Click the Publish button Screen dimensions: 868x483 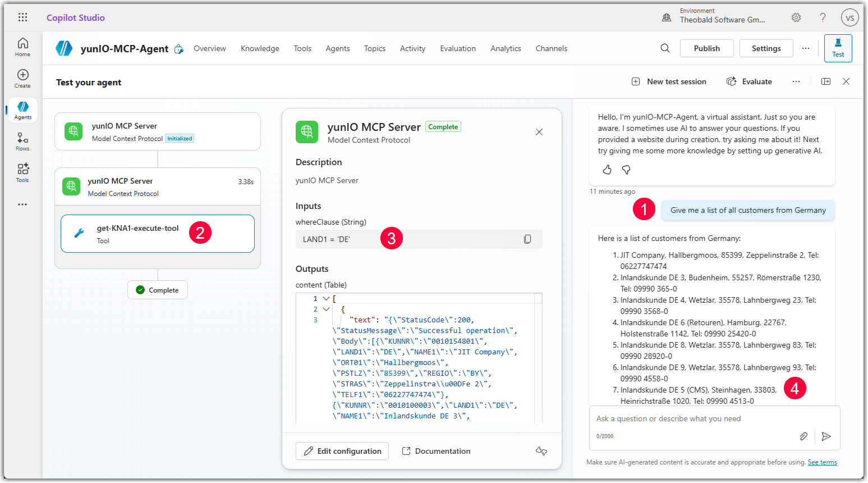tap(706, 48)
